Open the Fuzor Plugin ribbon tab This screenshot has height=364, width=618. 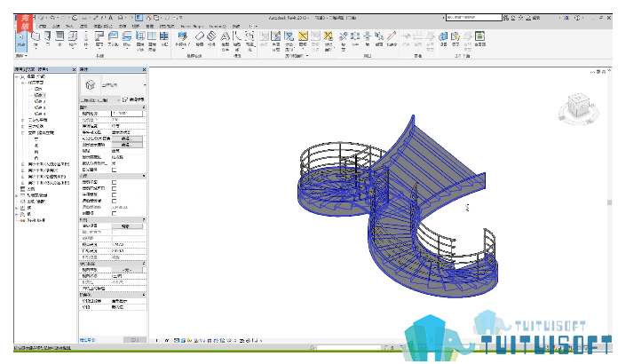[x=192, y=26]
